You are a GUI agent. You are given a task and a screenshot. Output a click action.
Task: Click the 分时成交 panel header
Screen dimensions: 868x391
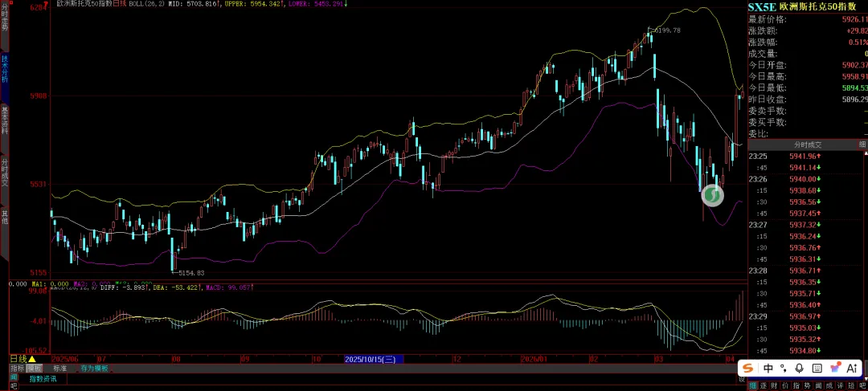click(807, 145)
